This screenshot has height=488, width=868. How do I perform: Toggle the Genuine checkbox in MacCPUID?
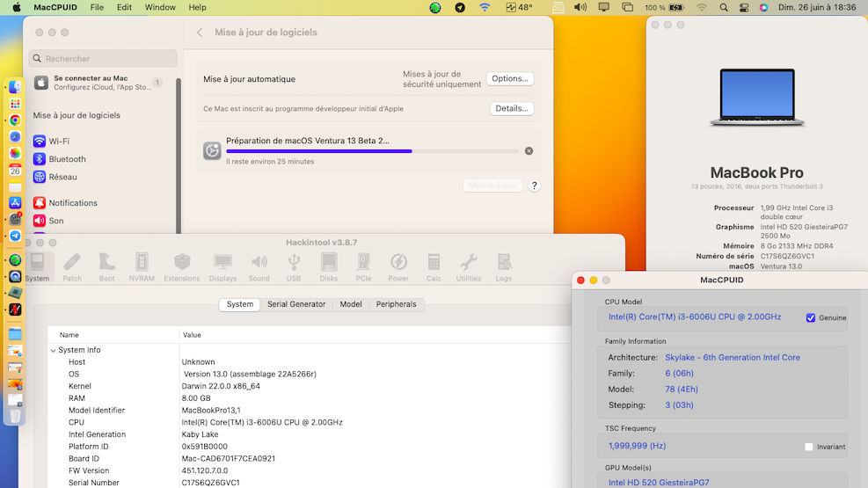pos(811,317)
